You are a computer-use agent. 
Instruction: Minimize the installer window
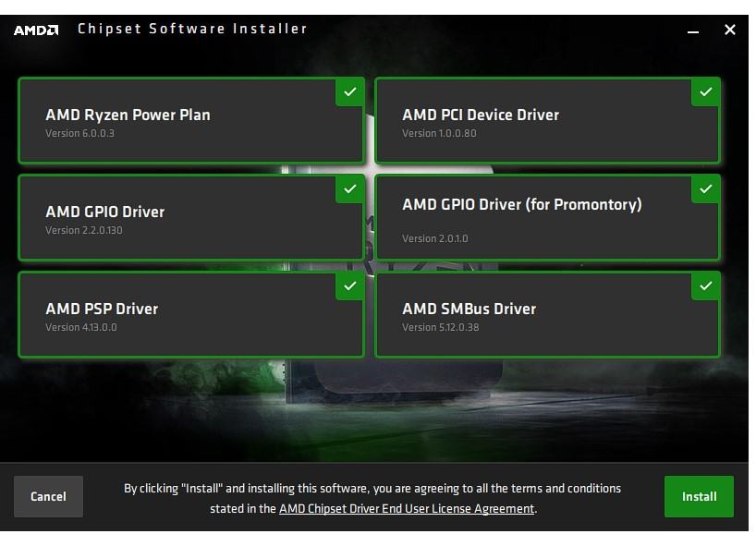[x=693, y=30]
